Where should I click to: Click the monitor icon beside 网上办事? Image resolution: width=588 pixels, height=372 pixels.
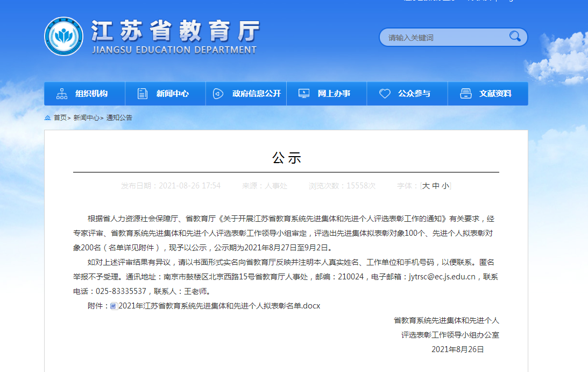click(x=304, y=94)
